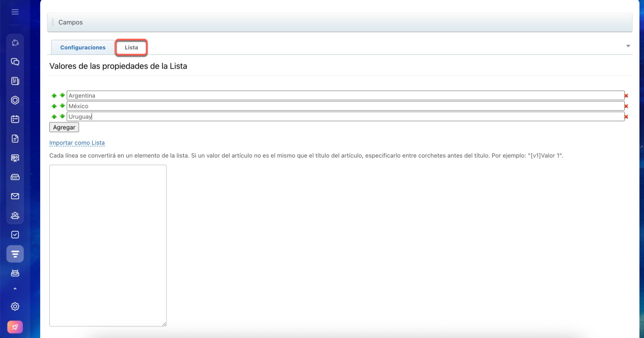Open the calendar icon in the sidebar
This screenshot has height=338, width=644.
point(15,119)
